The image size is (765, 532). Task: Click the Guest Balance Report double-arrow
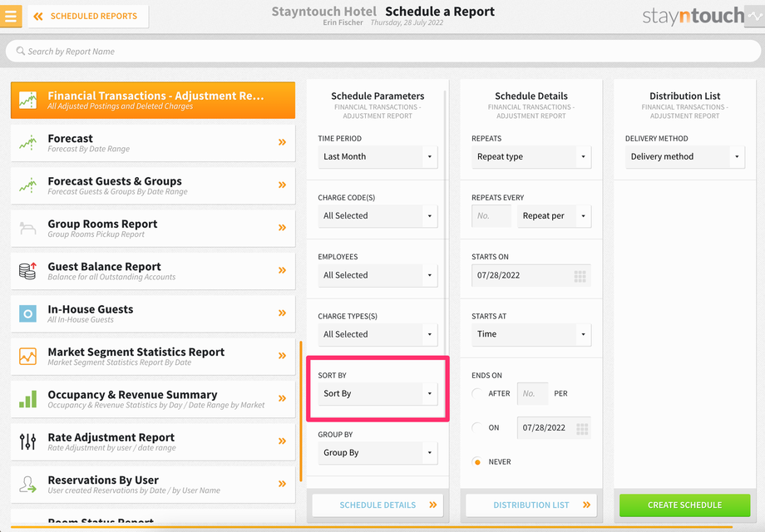282,270
